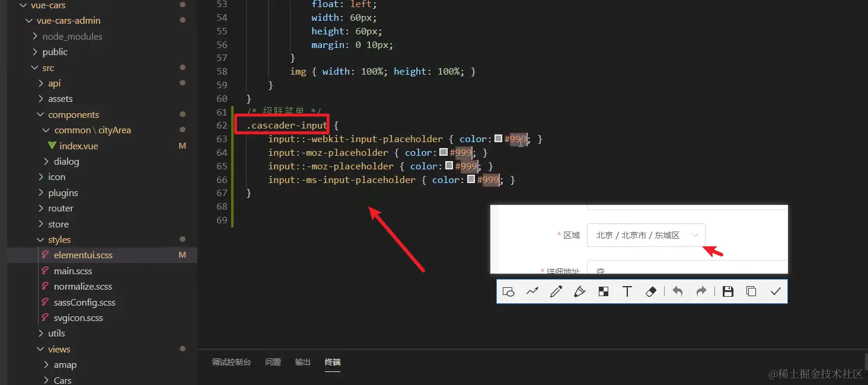Undo last annotation in screenshot toolbar
Viewport: 868px width, 385px height.
pyautogui.click(x=678, y=291)
